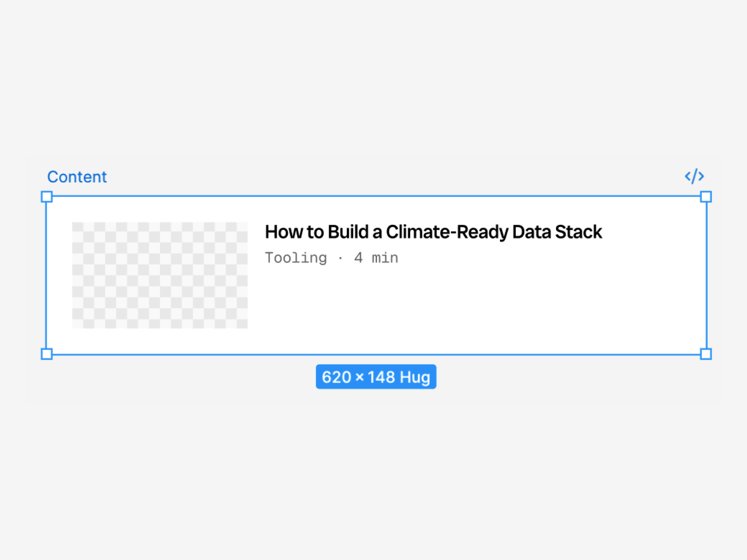Image resolution: width=747 pixels, height=560 pixels.
Task: Click 'Data Stack' at the end of the title
Action: tap(557, 232)
